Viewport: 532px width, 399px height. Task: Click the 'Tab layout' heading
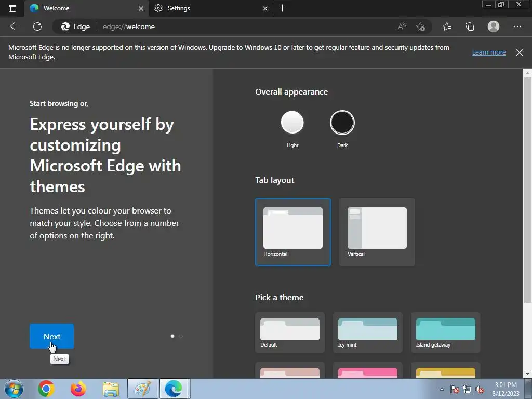274,180
